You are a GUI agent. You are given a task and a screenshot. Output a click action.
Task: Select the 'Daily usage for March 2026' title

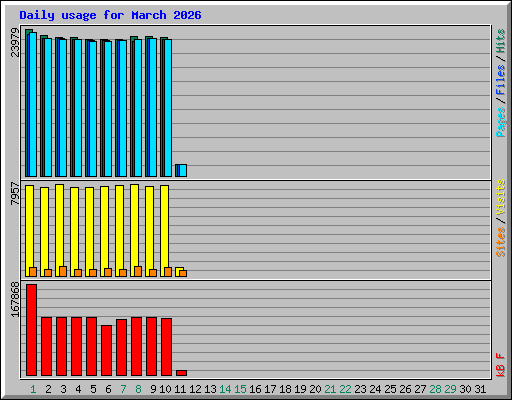[110, 15]
